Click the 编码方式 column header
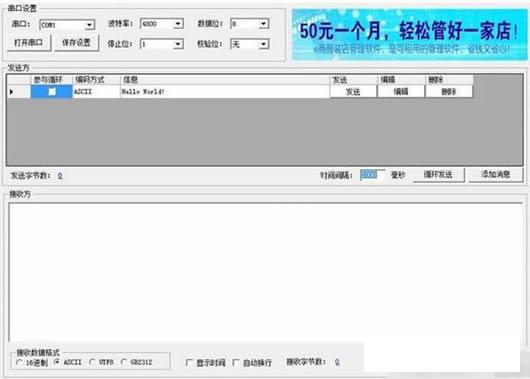Image resolution: width=530 pixels, height=379 pixels. (96, 80)
